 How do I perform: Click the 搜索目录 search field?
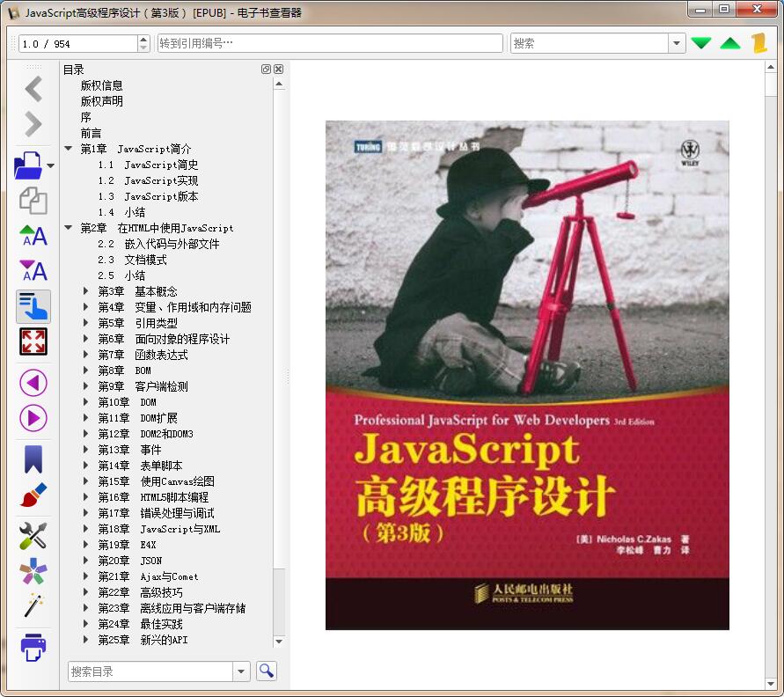[x=150, y=671]
